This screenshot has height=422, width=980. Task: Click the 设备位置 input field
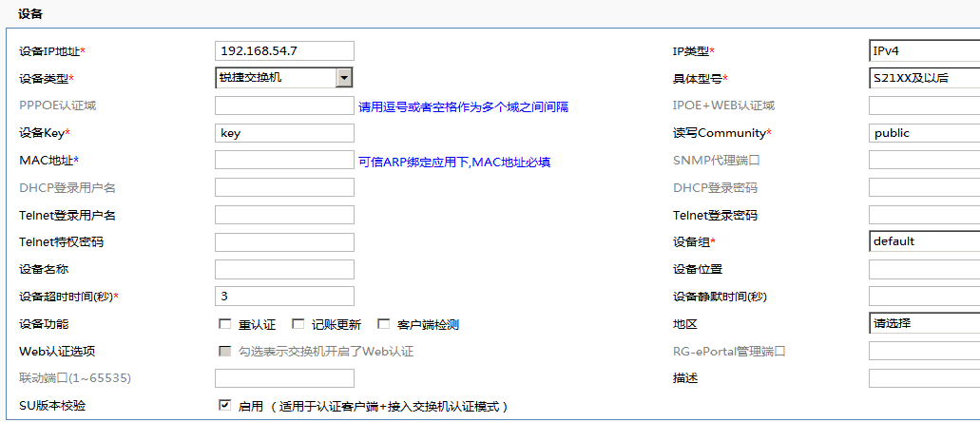(924, 270)
